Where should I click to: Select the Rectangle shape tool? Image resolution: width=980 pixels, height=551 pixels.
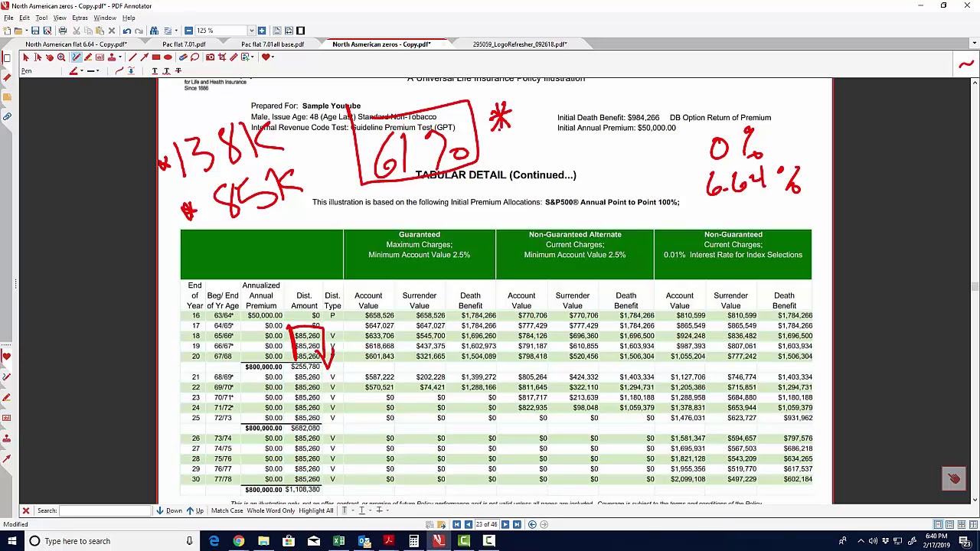click(156, 57)
